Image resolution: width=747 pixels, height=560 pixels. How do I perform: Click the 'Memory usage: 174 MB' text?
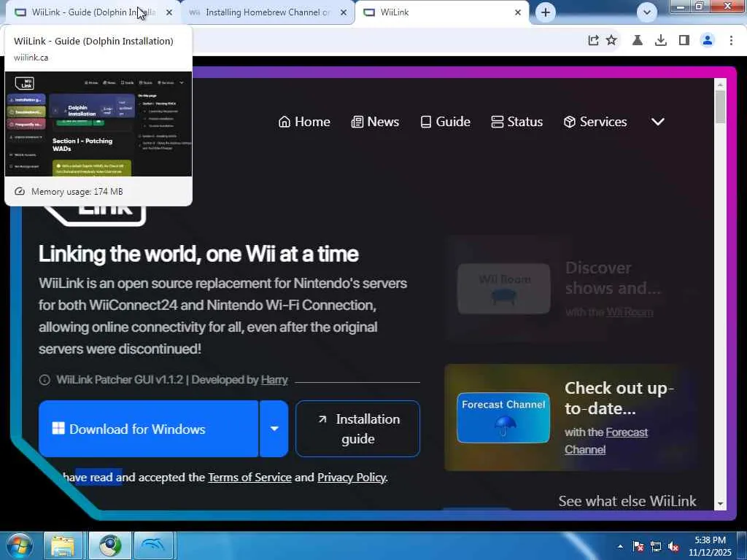tap(77, 192)
